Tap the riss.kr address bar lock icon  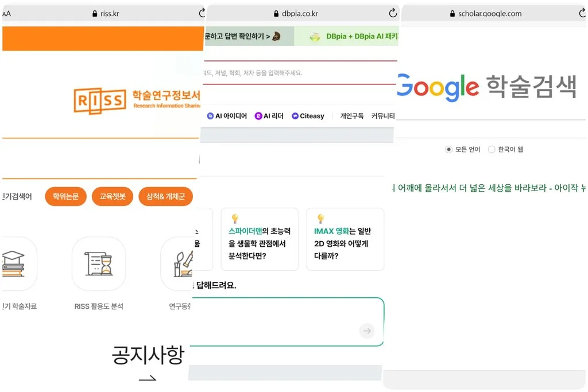95,14
